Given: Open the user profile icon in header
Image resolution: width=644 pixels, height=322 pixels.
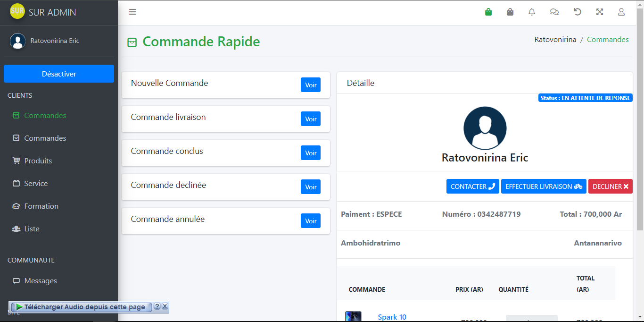Looking at the screenshot, I should (x=621, y=12).
